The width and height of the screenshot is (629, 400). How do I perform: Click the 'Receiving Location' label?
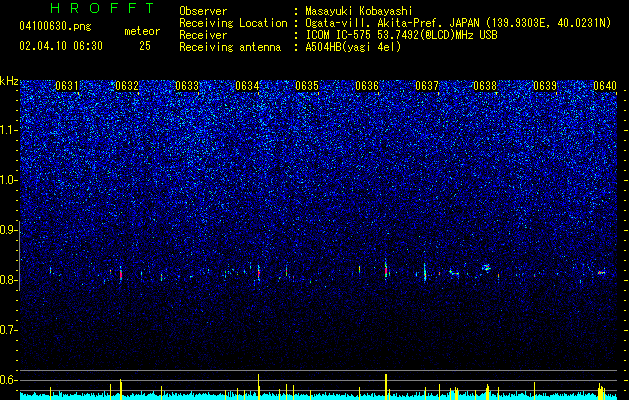tap(233, 23)
